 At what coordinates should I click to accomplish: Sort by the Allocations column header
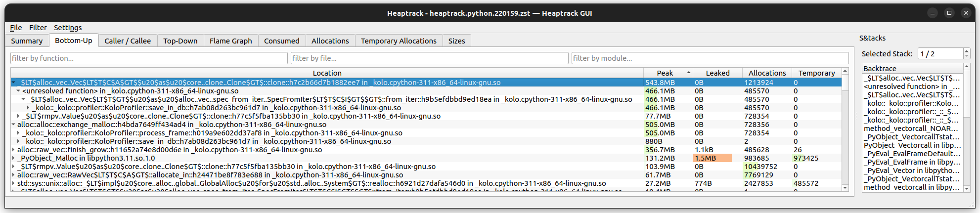coord(767,73)
